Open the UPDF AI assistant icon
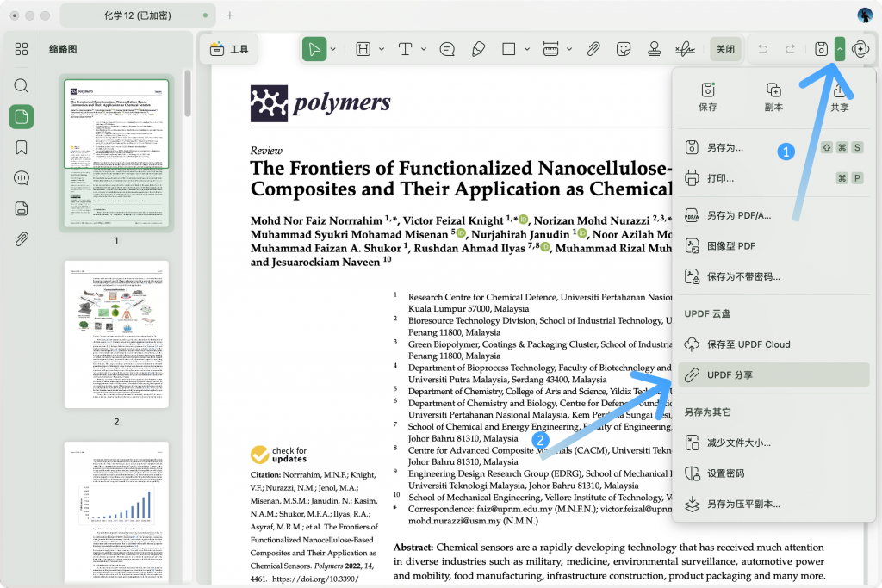Image resolution: width=882 pixels, height=588 pixels. [860, 49]
